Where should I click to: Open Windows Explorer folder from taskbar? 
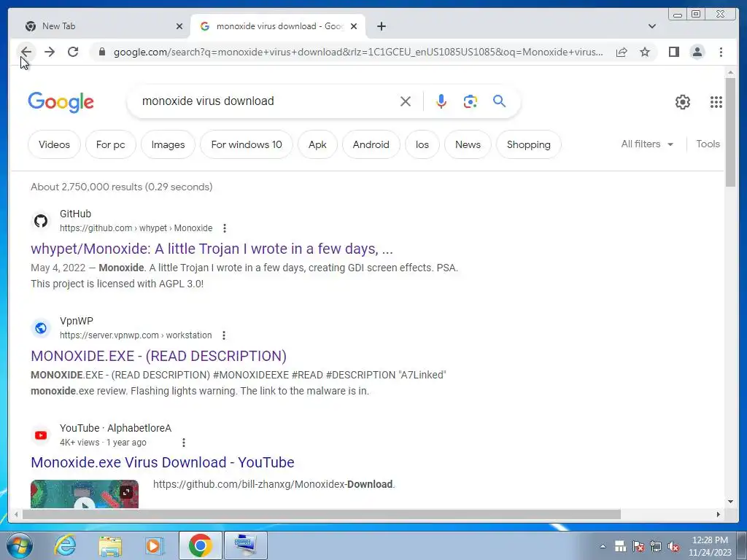point(110,545)
